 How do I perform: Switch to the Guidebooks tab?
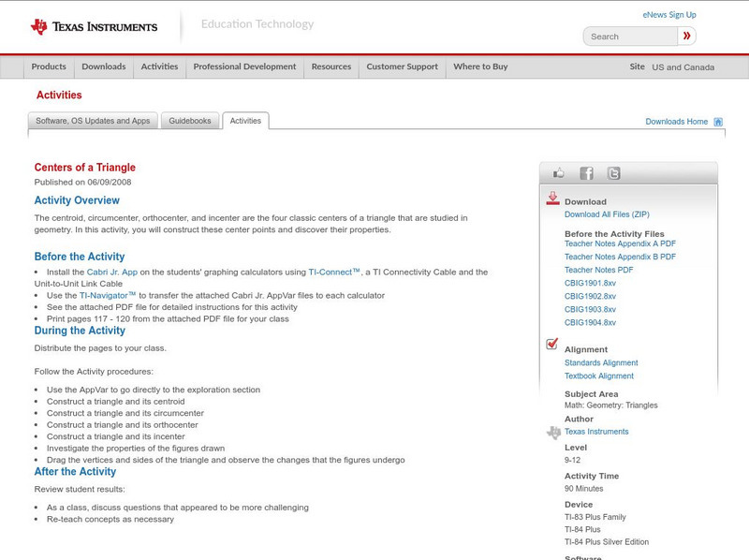pyautogui.click(x=190, y=121)
